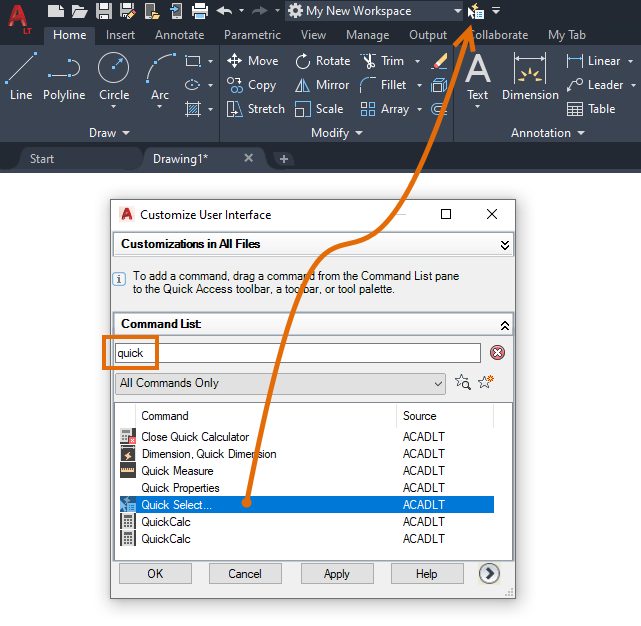
Task: Select the Arc tool
Action: pyautogui.click(x=160, y=80)
